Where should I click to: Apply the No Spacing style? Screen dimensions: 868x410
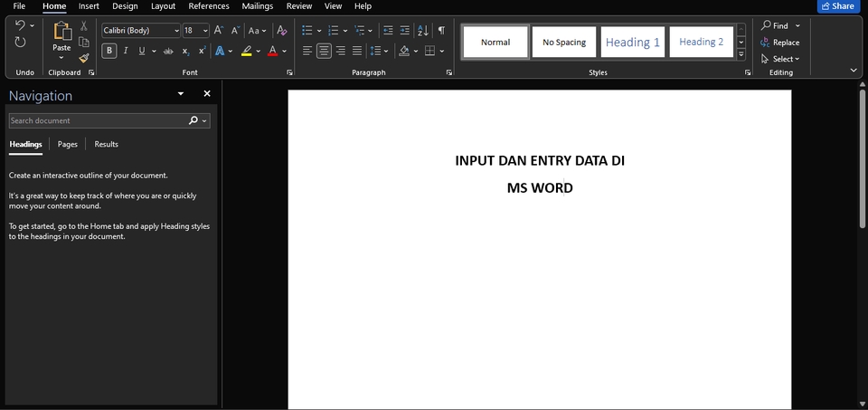[x=564, y=42]
